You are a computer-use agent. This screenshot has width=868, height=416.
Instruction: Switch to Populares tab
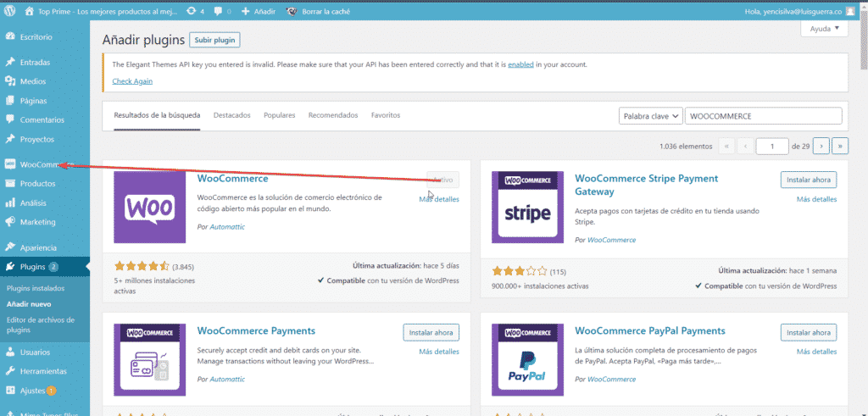click(280, 115)
